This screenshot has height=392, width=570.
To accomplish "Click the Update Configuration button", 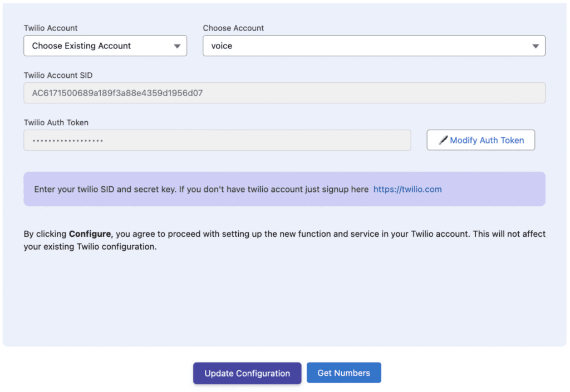I will [247, 373].
